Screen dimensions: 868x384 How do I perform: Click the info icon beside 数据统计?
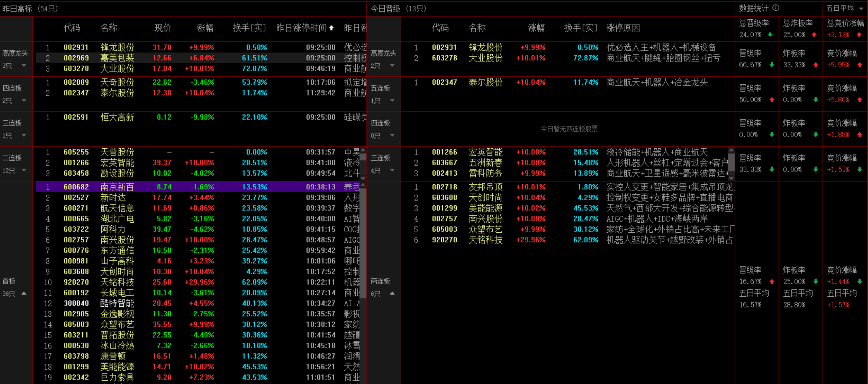[x=776, y=8]
